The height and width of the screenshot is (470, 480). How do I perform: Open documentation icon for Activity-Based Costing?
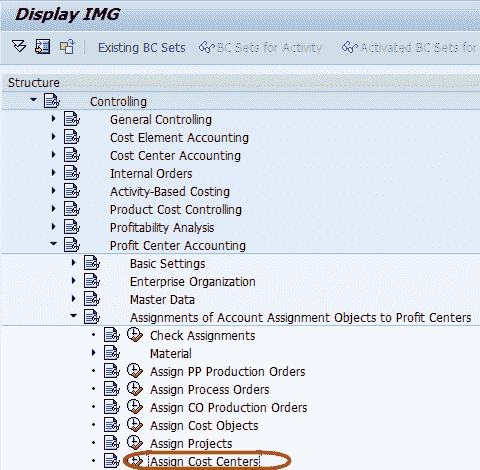[x=72, y=191]
